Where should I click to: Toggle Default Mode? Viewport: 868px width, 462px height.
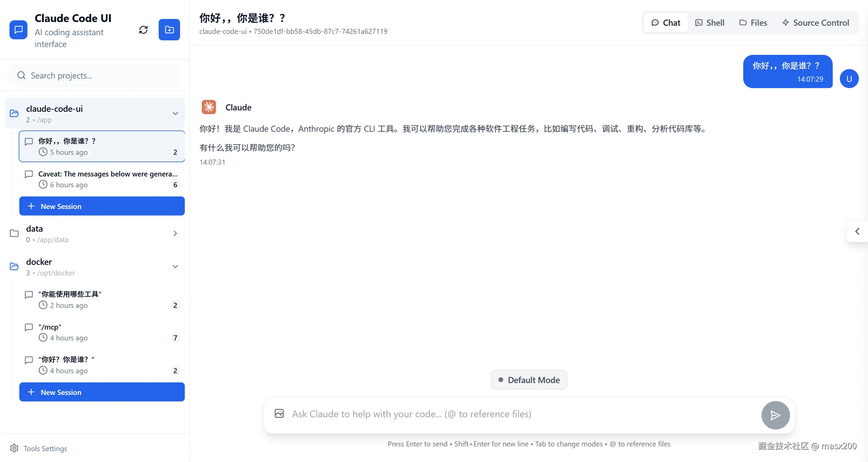529,380
